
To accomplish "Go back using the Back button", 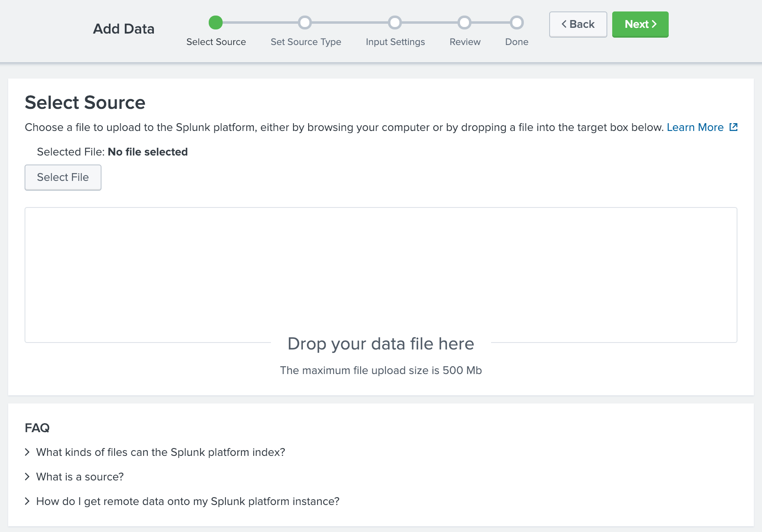I will tap(578, 24).
